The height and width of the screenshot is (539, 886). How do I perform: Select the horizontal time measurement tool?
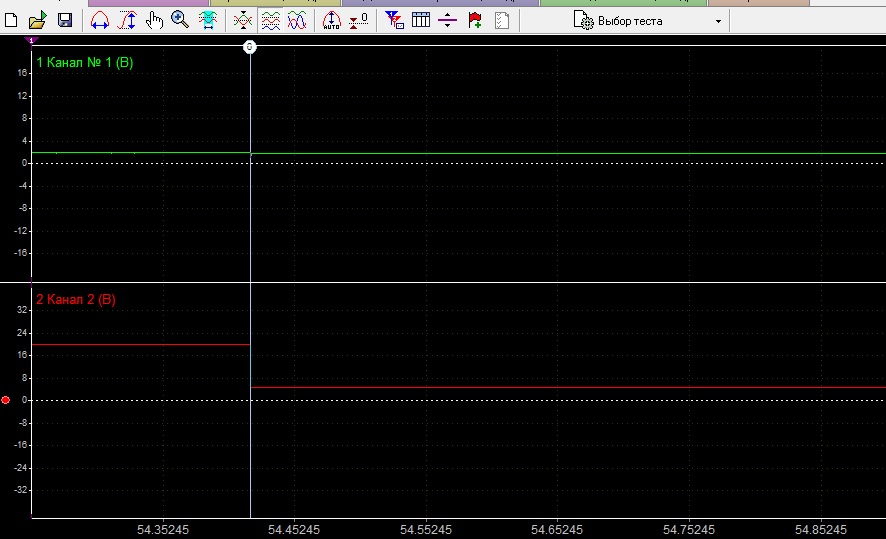click(99, 21)
